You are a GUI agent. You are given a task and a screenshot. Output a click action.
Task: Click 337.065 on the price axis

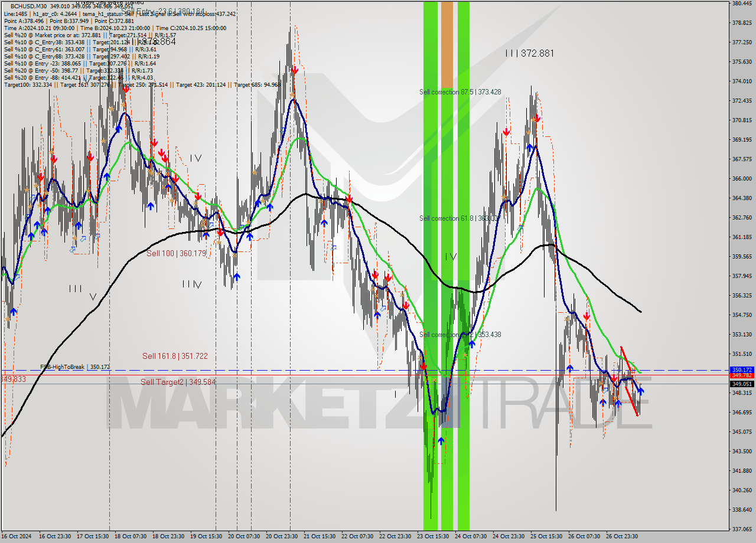tap(742, 529)
